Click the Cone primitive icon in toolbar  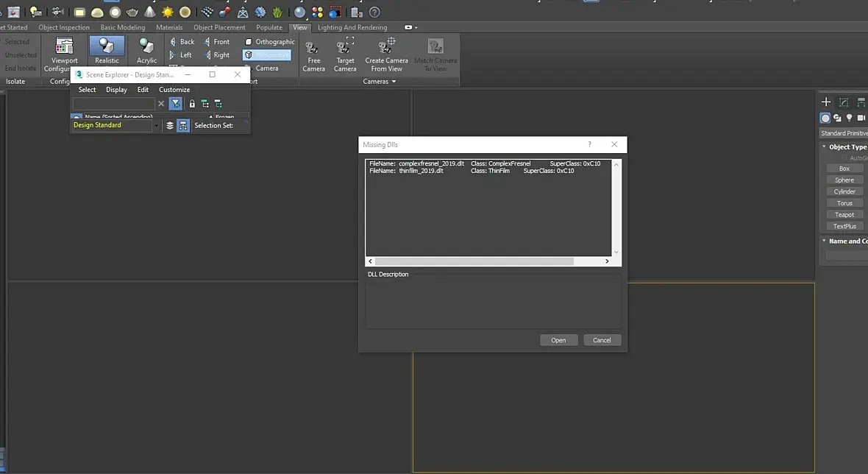[150, 13]
